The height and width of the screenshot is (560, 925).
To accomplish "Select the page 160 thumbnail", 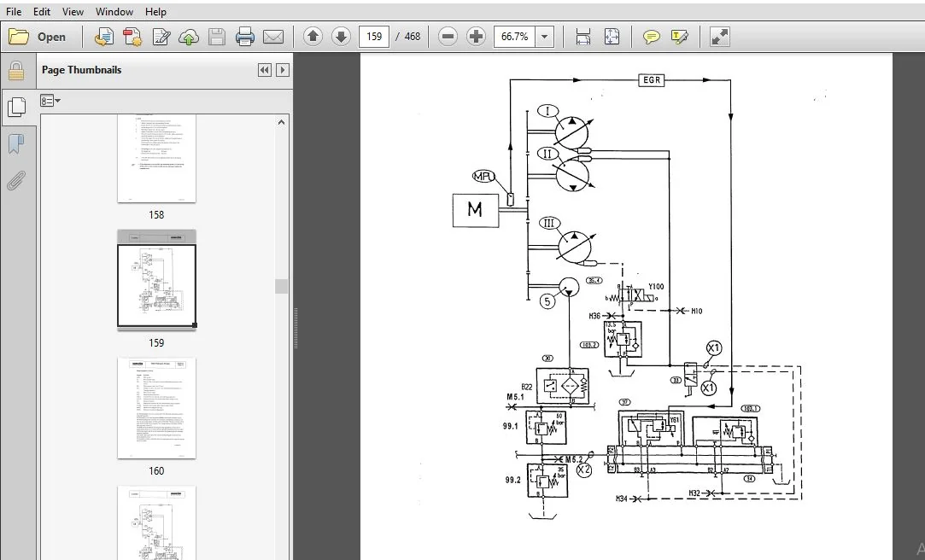I will coord(156,408).
